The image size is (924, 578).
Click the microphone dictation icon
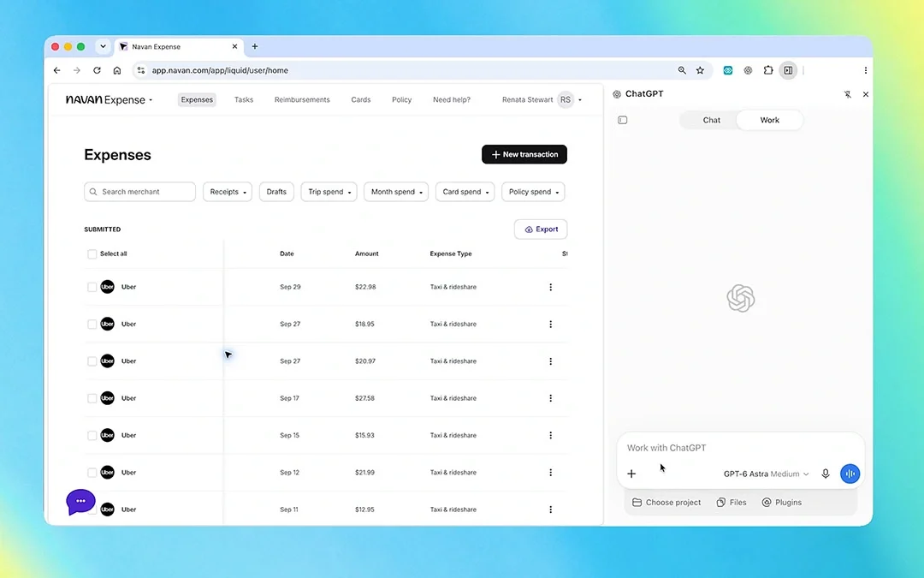click(825, 474)
